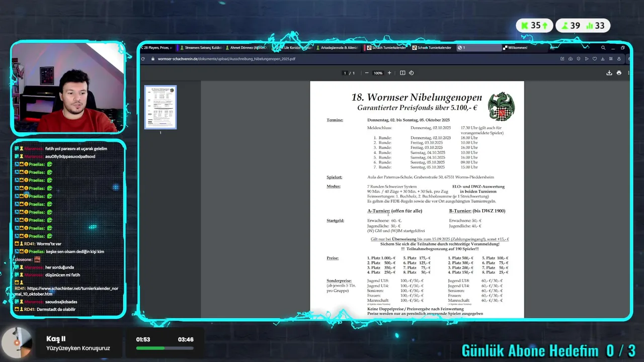644x362 pixels.
Task: Click the 'Preise:' label
Action: click(x=333, y=258)
